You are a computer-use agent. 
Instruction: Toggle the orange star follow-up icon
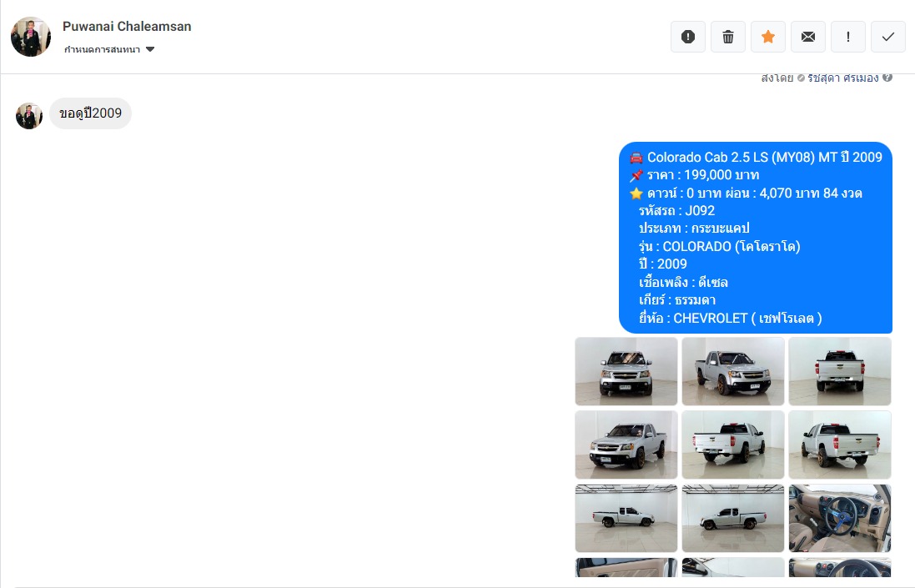coord(768,37)
